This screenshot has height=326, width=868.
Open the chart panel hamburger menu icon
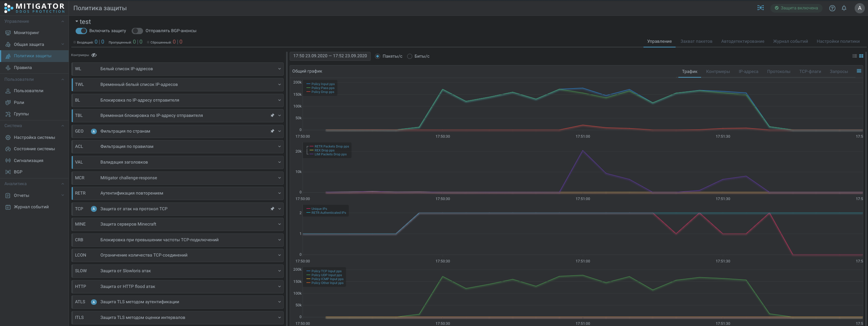coord(859,71)
